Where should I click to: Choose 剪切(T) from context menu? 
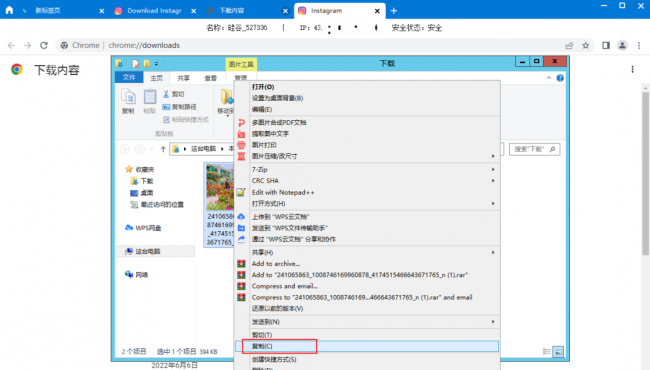tap(367, 335)
